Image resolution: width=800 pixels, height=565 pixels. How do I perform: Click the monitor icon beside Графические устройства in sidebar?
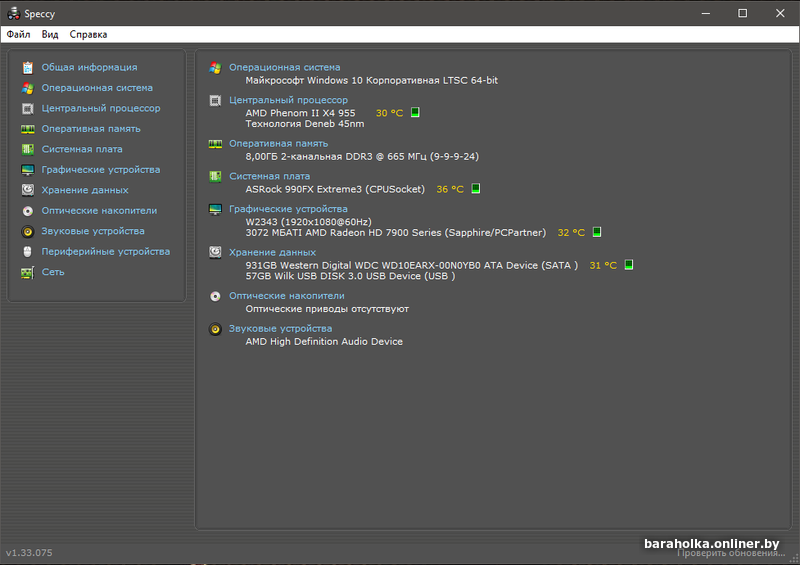point(28,169)
